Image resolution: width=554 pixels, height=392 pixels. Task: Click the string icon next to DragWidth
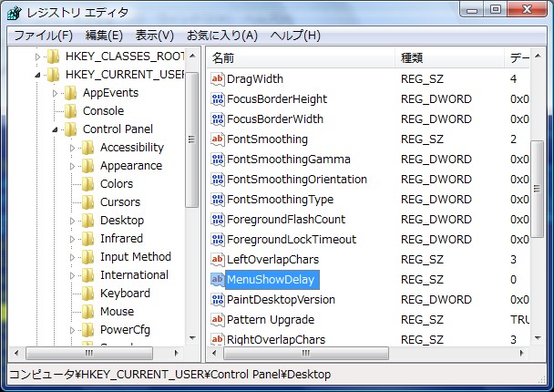point(217,79)
